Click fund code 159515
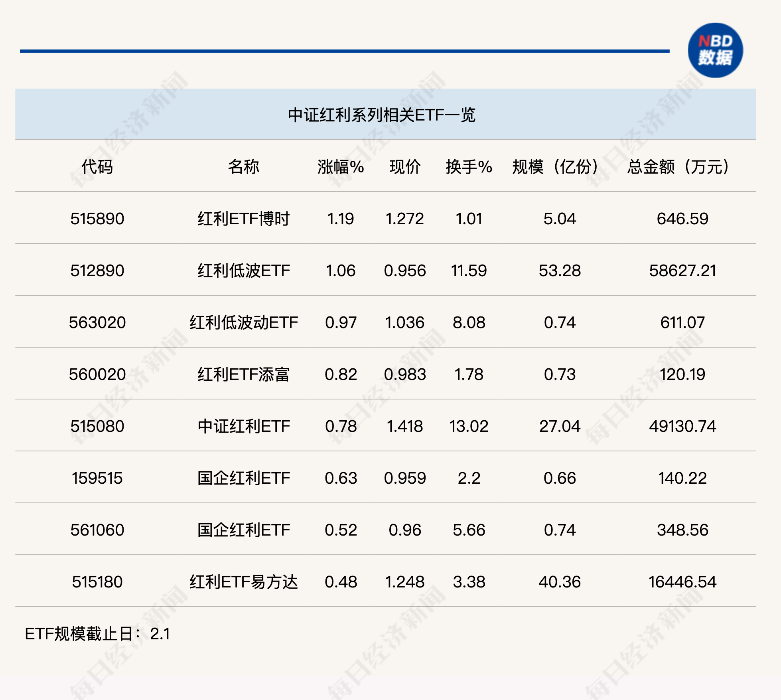 (x=97, y=478)
